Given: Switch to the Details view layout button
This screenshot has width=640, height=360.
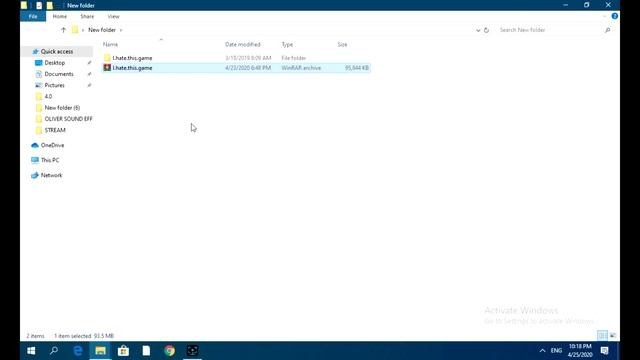Looking at the screenshot, I should coord(602,336).
